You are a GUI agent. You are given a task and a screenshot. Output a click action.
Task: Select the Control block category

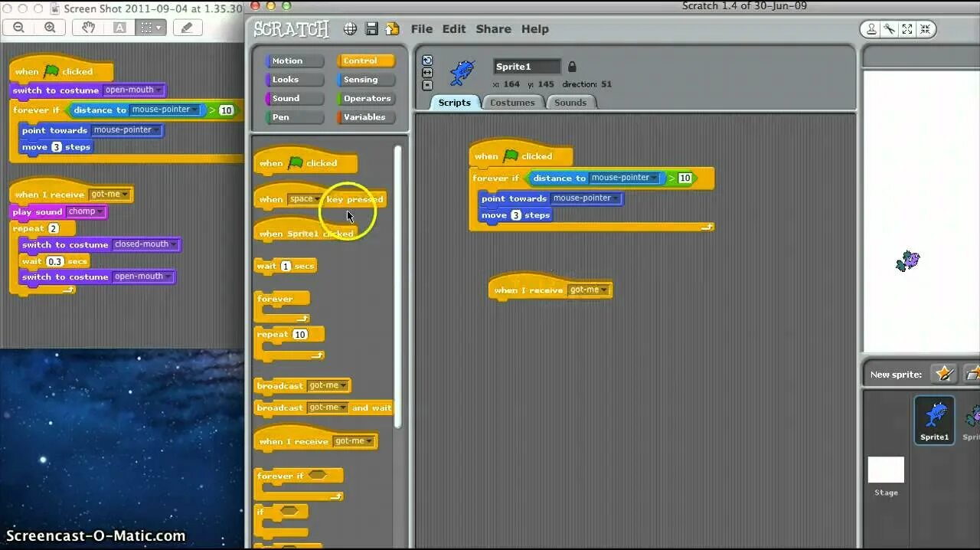pyautogui.click(x=365, y=61)
